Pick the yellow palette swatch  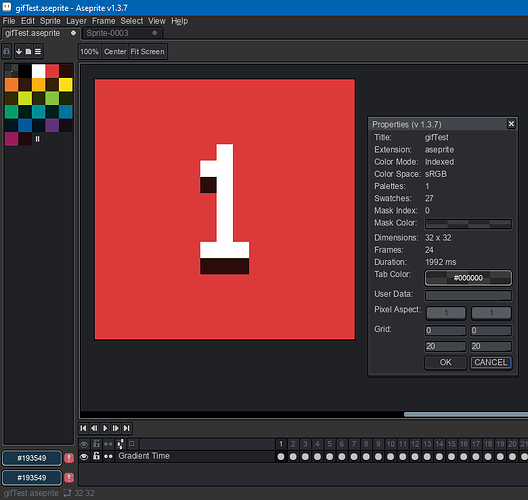tap(66, 85)
